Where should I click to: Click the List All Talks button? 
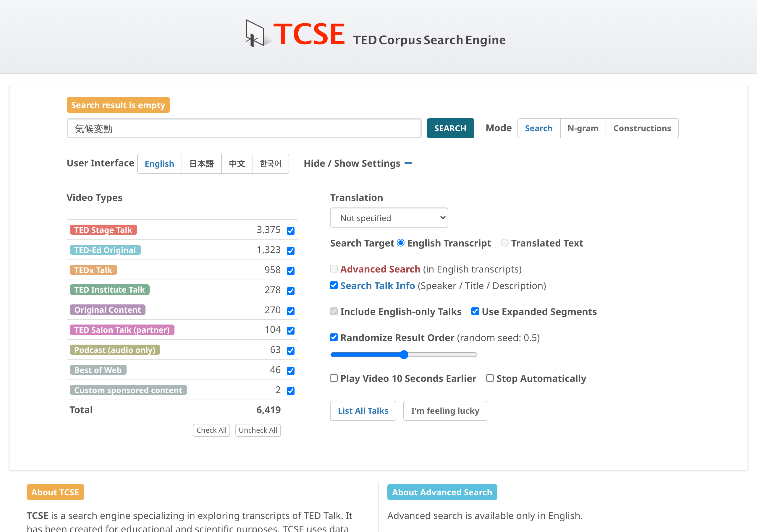tap(363, 411)
